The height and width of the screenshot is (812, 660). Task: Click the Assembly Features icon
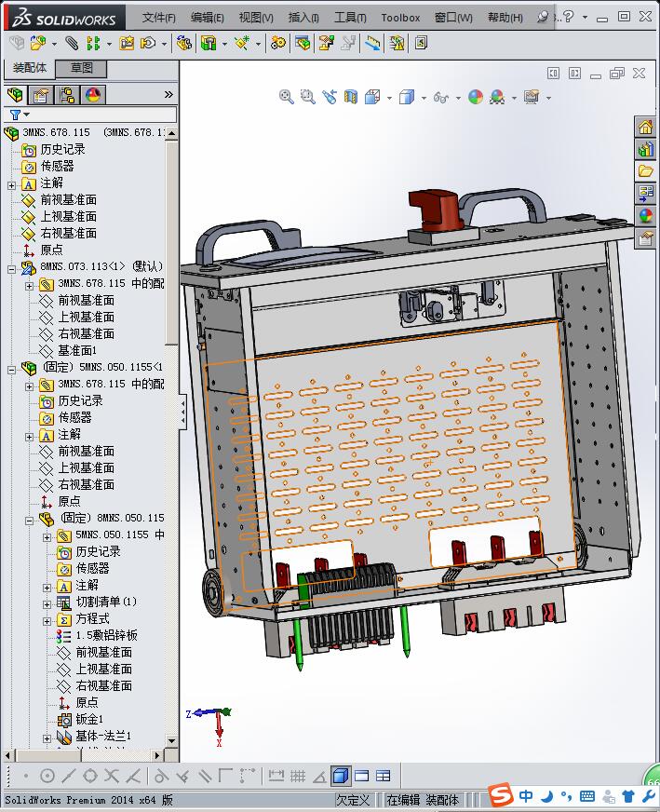(x=209, y=43)
